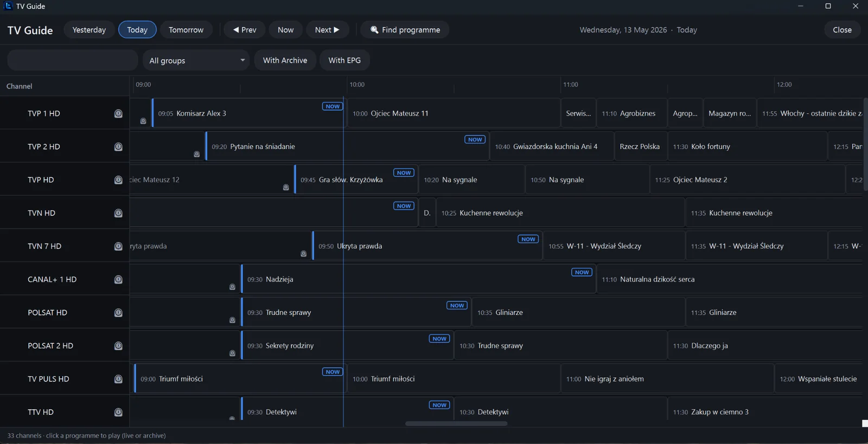
Task: Click the vertical channel list scrollbar
Action: click(x=865, y=144)
